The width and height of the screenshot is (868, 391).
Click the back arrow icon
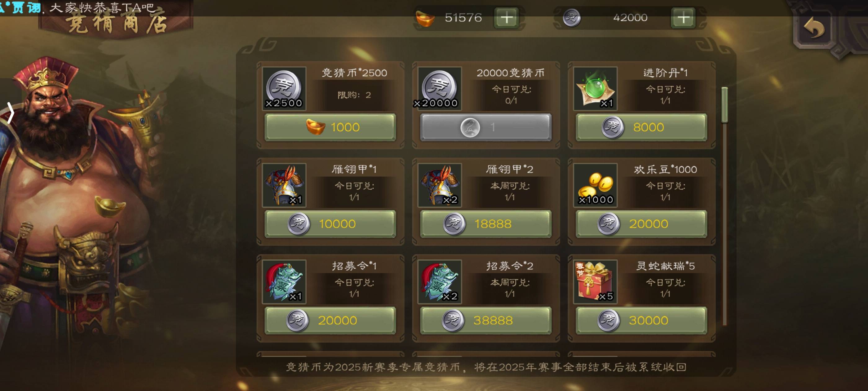click(814, 28)
